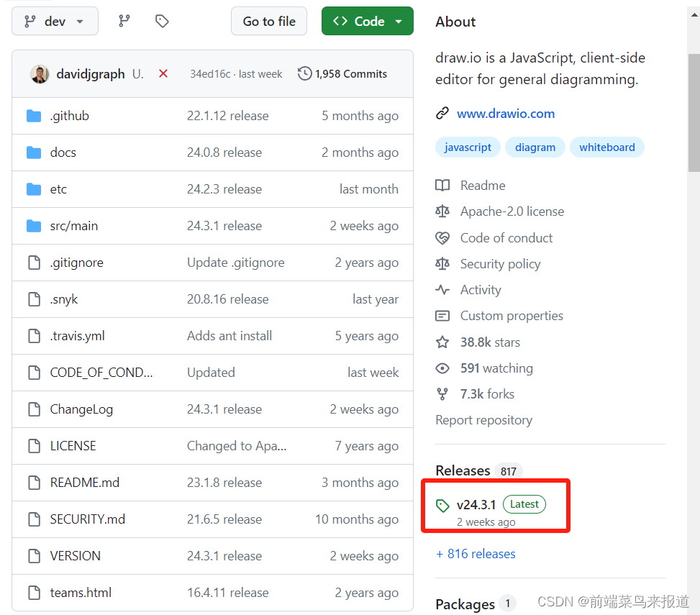Screen dimensions: 700x615
Task: Open the Security policy link
Action: 501,264
